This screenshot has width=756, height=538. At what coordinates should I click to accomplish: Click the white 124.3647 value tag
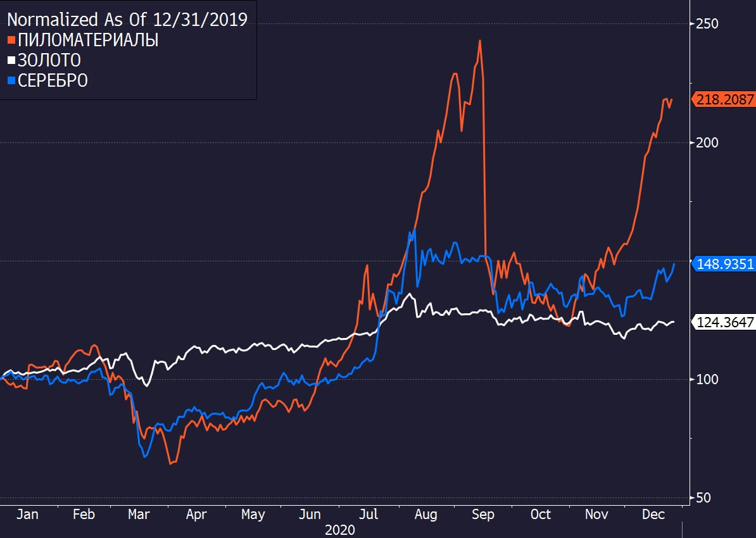(x=724, y=322)
